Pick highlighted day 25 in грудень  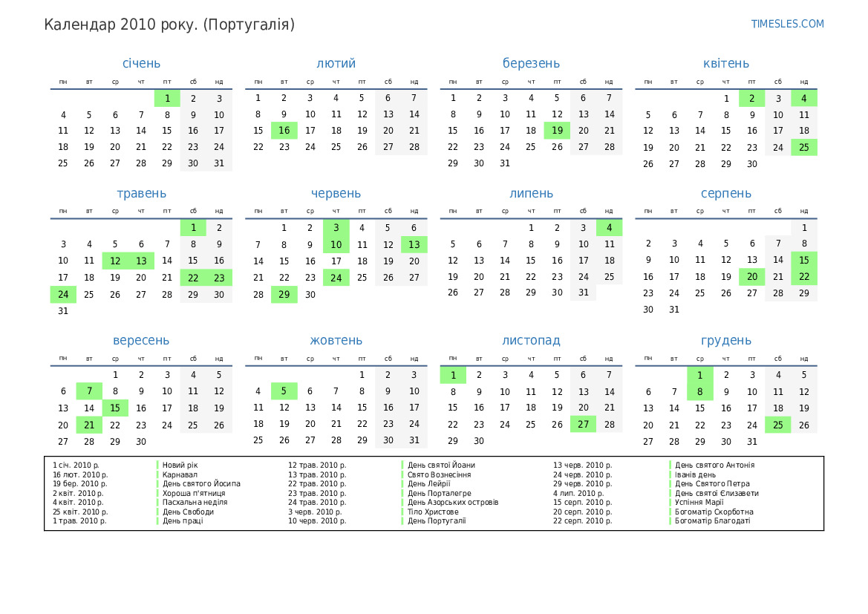777,424
